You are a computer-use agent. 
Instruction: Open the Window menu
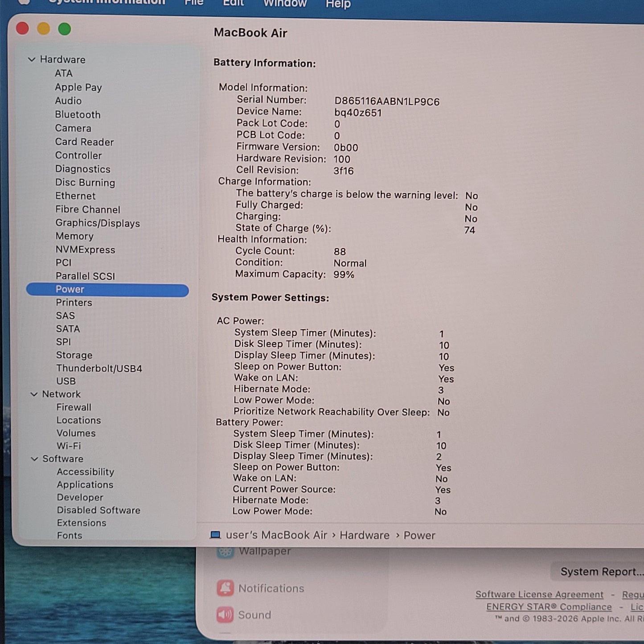click(285, 4)
